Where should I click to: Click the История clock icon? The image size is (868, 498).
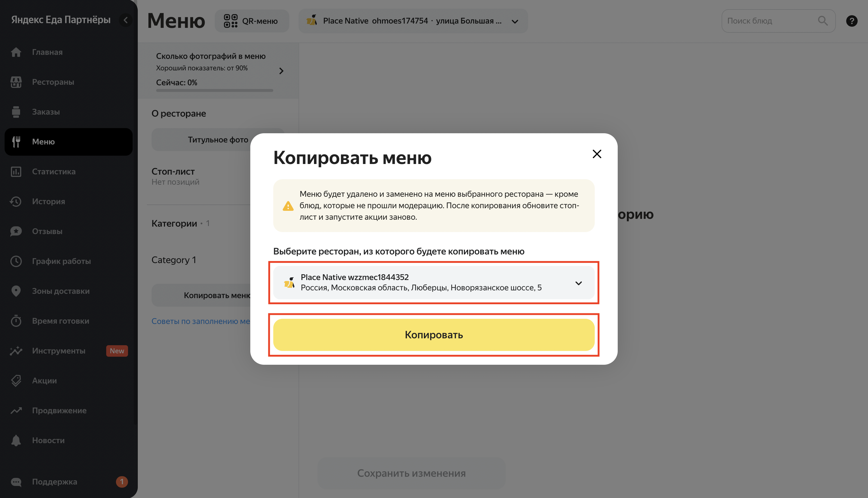[16, 201]
